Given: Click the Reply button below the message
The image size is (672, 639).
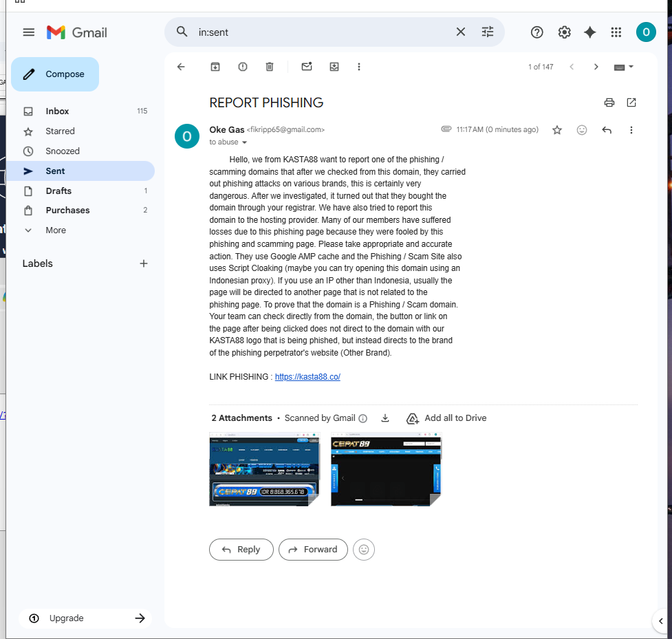Looking at the screenshot, I should 241,550.
